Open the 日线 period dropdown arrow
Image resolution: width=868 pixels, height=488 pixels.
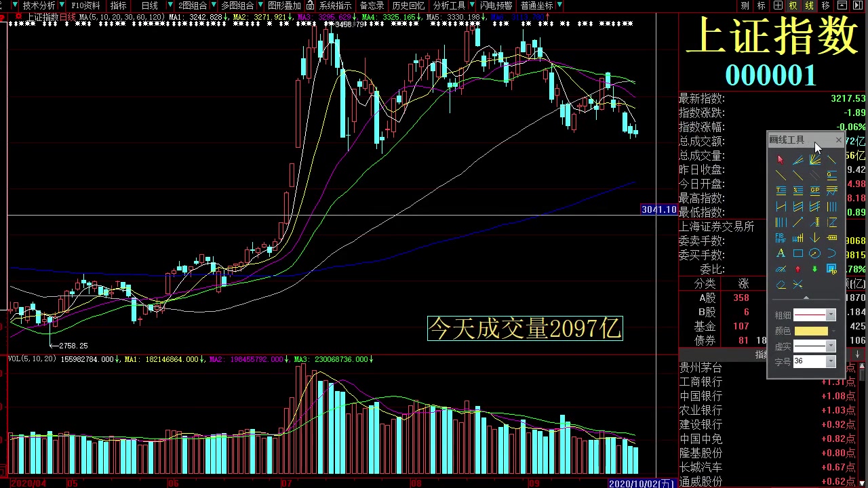170,5
